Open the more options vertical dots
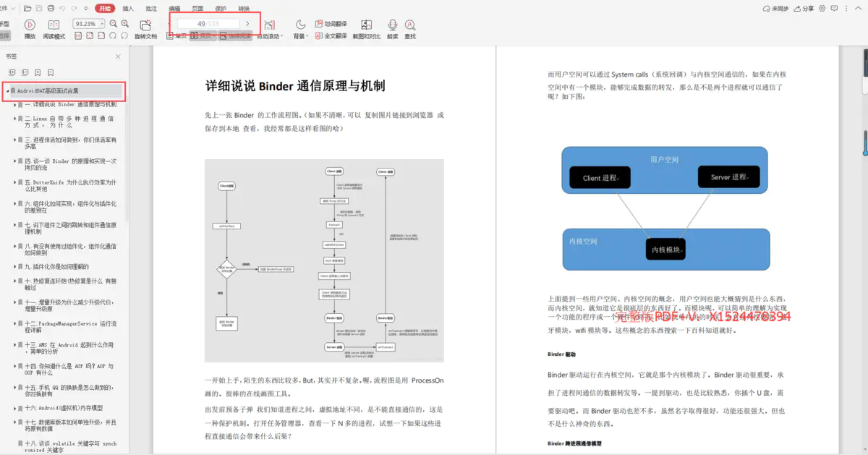 pos(846,9)
